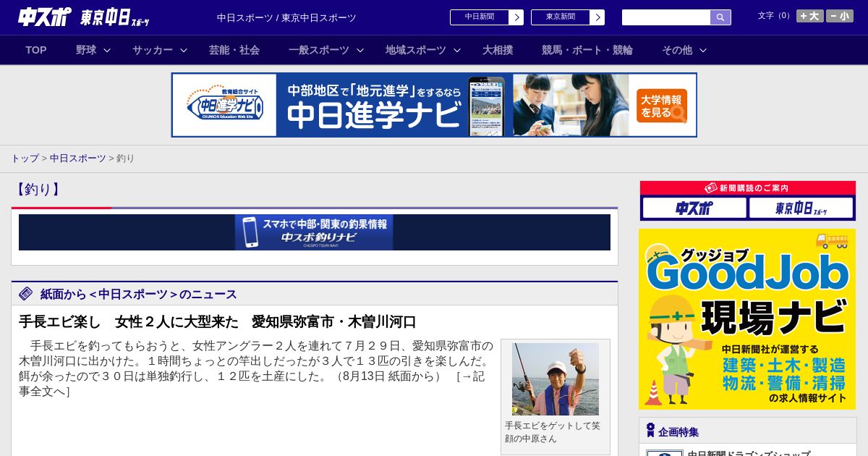Click the arrow next to 東京新聞
This screenshot has height=456, width=868.
597,17
